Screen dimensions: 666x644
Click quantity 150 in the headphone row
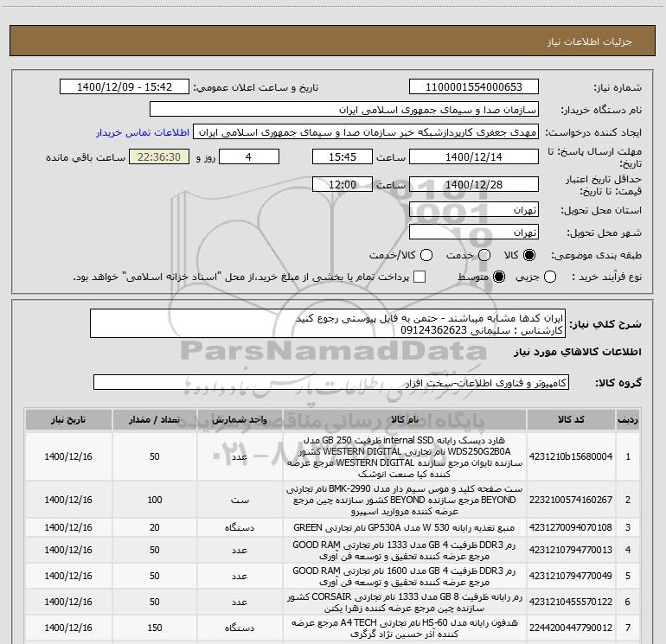[155, 628]
